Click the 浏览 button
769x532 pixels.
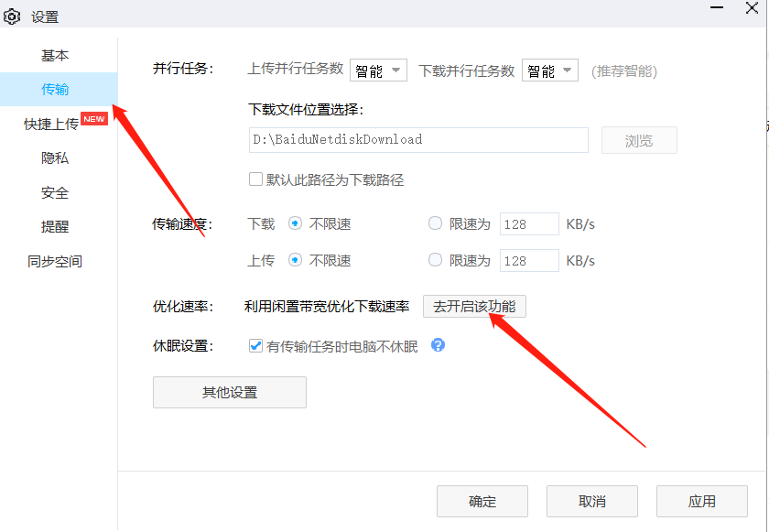[x=639, y=140]
